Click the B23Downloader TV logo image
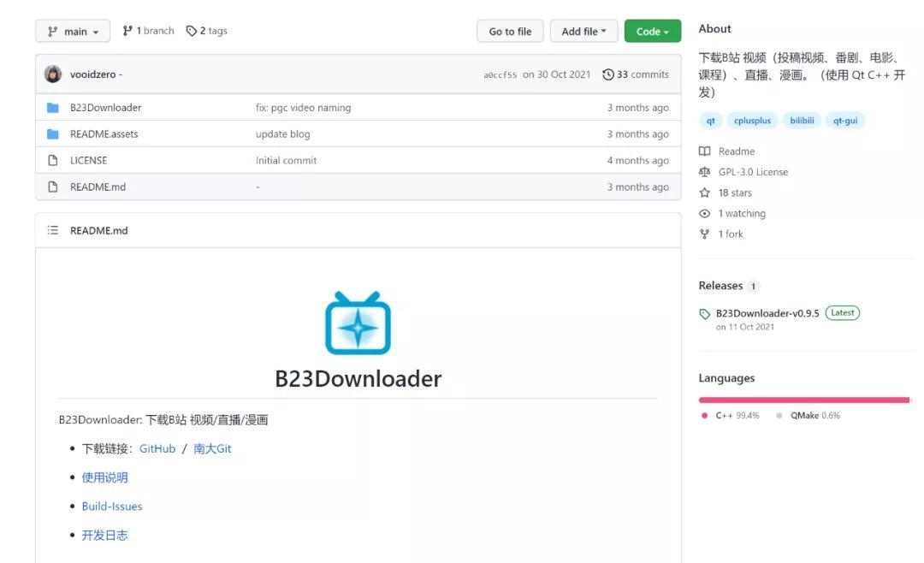 [358, 323]
